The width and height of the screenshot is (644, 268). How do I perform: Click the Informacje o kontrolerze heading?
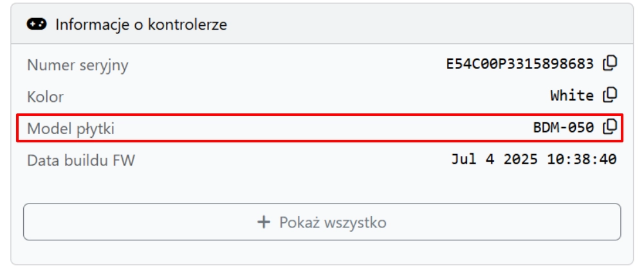pos(141,25)
